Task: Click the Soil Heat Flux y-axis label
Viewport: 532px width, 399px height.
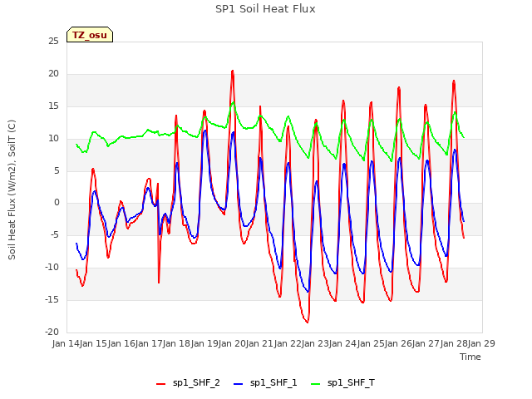Action: tap(12, 190)
